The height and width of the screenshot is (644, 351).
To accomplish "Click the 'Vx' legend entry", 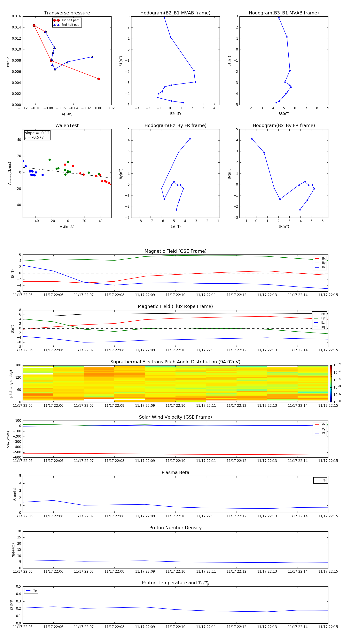I will coord(320,424).
